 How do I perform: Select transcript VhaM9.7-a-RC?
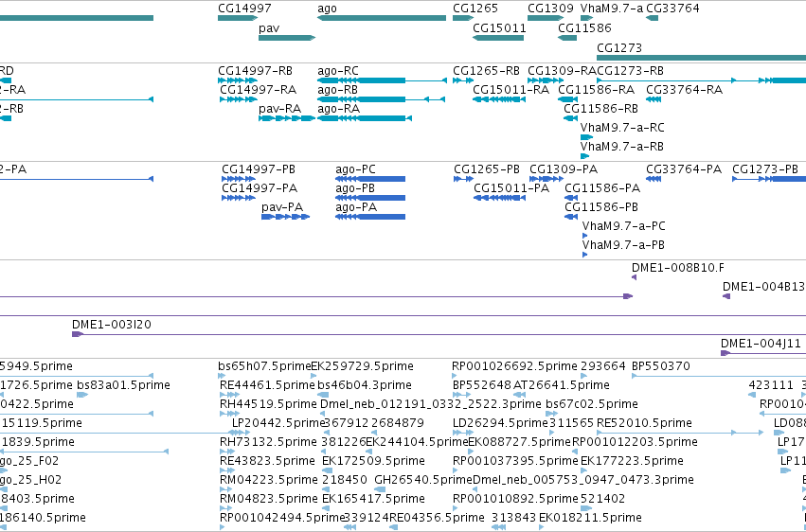[x=586, y=137]
